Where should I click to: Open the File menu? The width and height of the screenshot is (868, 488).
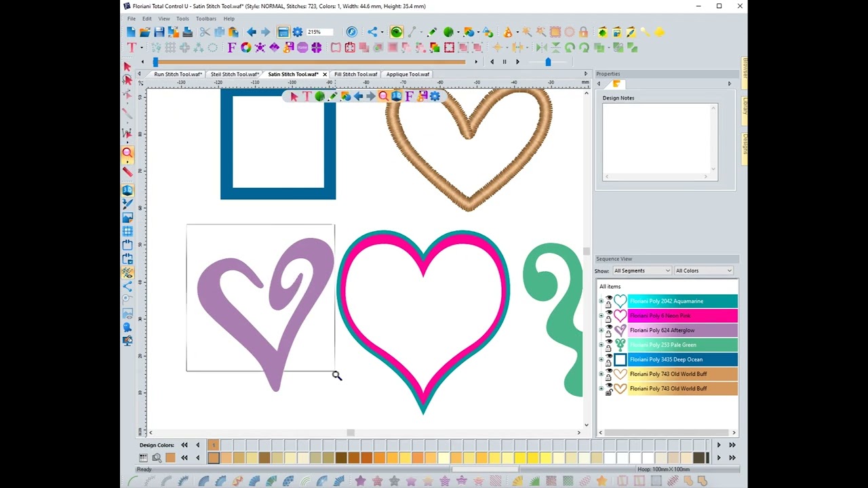(x=132, y=18)
